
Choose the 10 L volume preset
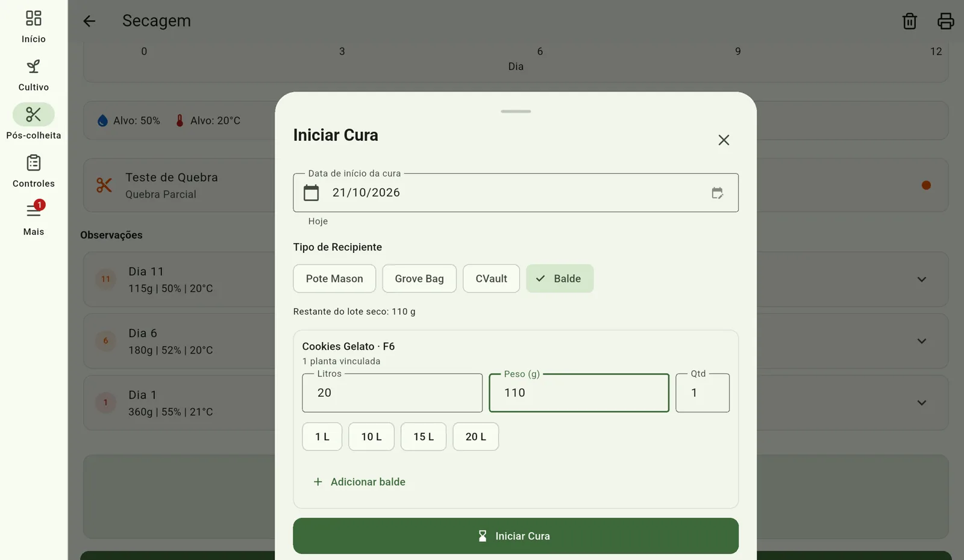tap(371, 437)
